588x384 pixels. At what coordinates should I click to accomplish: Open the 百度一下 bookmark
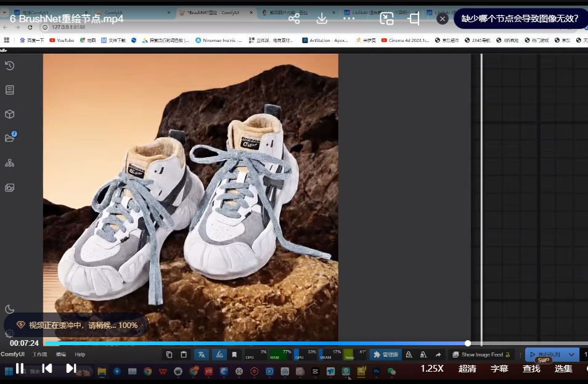(x=32, y=40)
